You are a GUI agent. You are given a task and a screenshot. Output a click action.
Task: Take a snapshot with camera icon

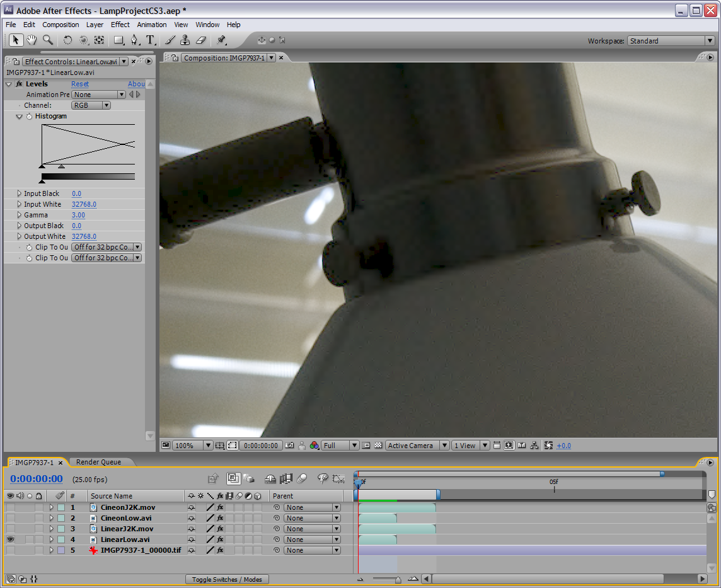pyautogui.click(x=289, y=446)
